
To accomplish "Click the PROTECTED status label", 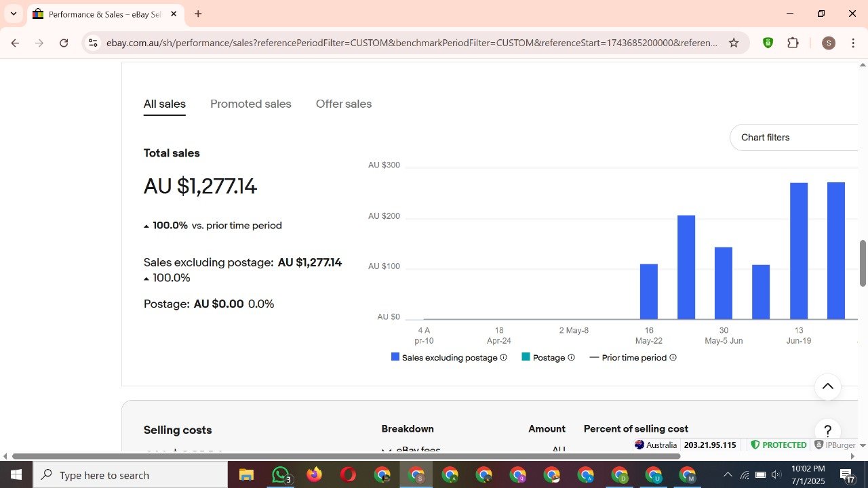I will point(779,445).
